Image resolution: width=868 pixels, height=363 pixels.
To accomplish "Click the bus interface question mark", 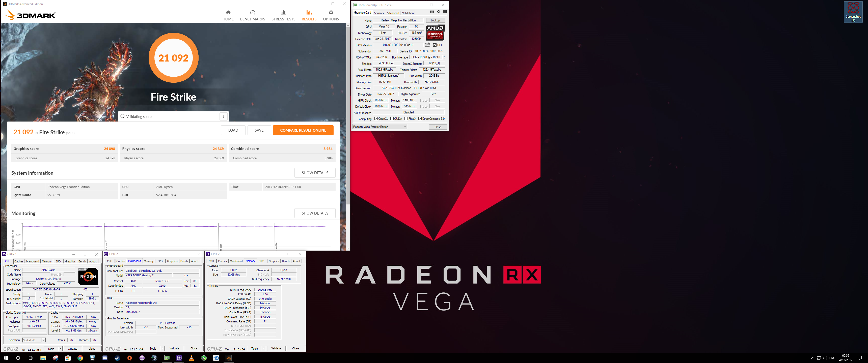I will tap(444, 57).
